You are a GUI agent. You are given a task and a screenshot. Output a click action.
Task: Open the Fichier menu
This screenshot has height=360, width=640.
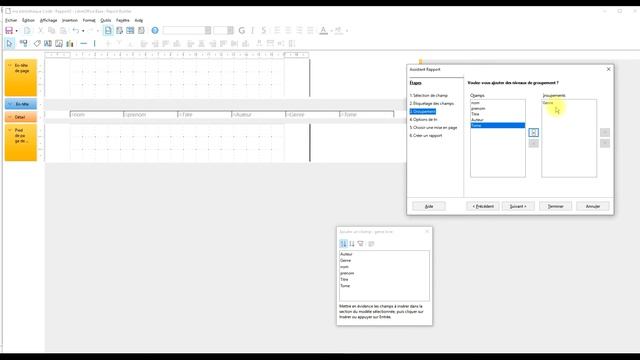tap(11, 20)
